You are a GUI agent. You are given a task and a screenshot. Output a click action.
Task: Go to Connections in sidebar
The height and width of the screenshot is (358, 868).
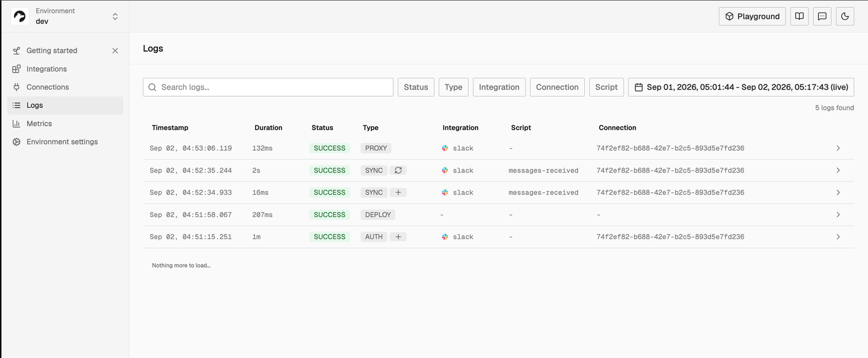point(65,87)
